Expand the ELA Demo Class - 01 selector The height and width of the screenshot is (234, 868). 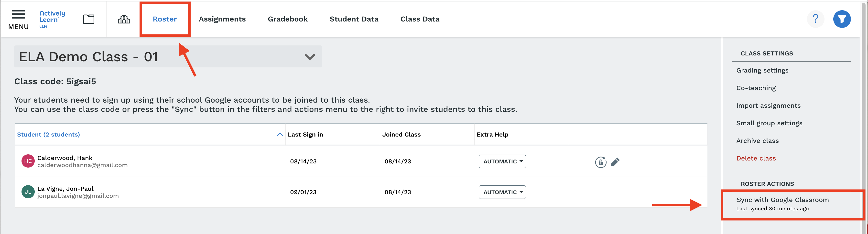168,57
